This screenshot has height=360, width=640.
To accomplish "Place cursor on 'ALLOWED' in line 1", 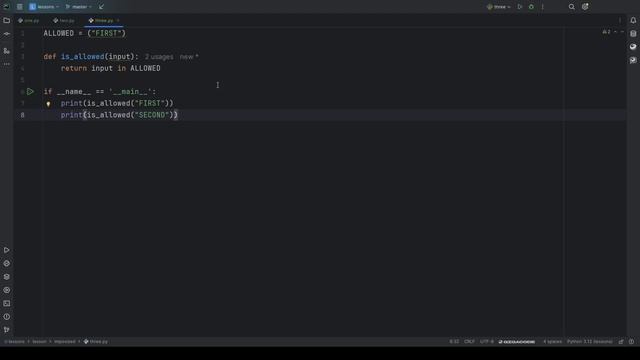I will (59, 33).
